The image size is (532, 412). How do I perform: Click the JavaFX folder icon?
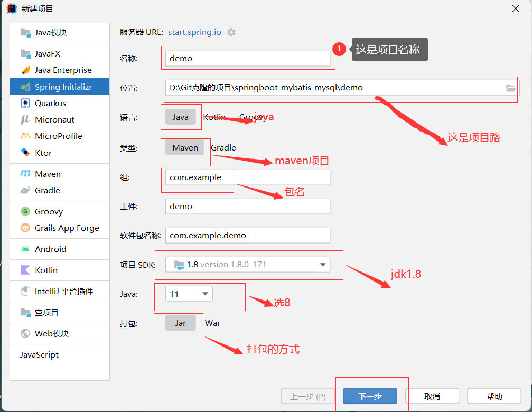25,53
